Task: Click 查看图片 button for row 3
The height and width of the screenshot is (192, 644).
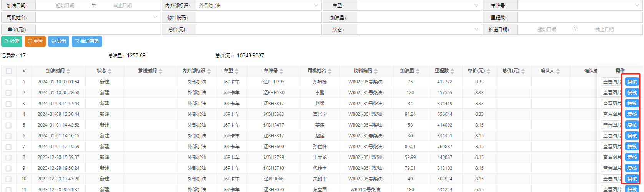Action: [612, 104]
